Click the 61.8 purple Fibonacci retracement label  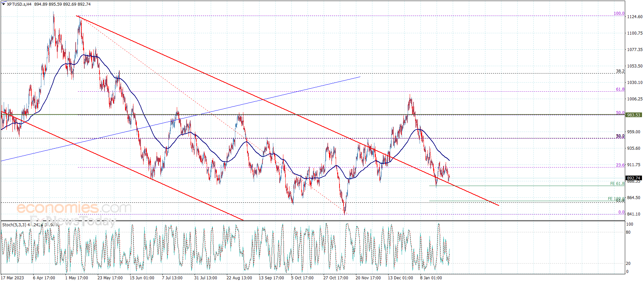pos(620,89)
